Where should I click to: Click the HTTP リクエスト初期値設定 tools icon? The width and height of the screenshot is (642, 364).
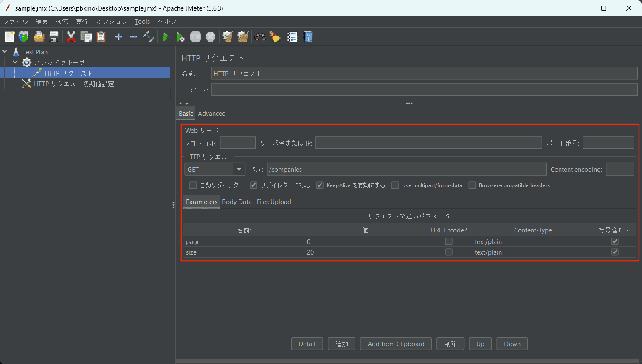click(x=26, y=84)
